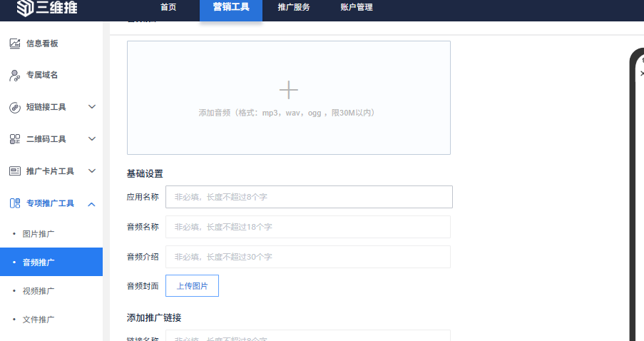Click the 信息看板 dashboard icon
The image size is (644, 341).
point(14,44)
